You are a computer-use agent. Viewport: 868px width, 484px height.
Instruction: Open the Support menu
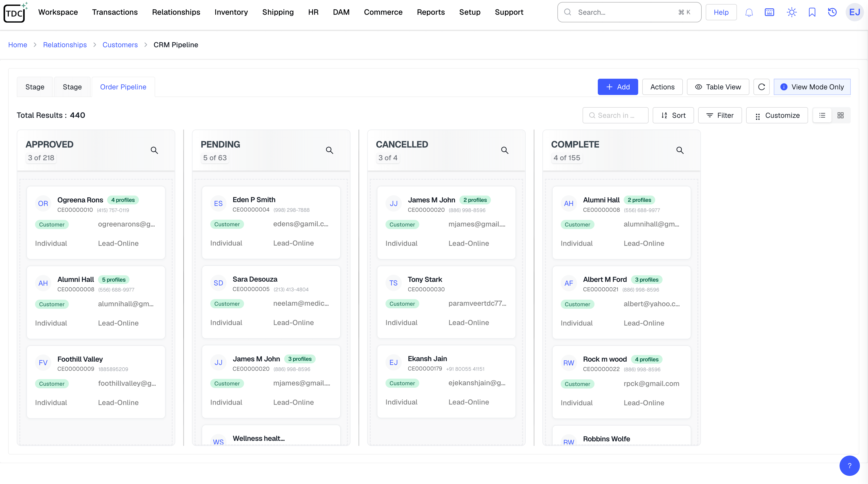click(509, 12)
